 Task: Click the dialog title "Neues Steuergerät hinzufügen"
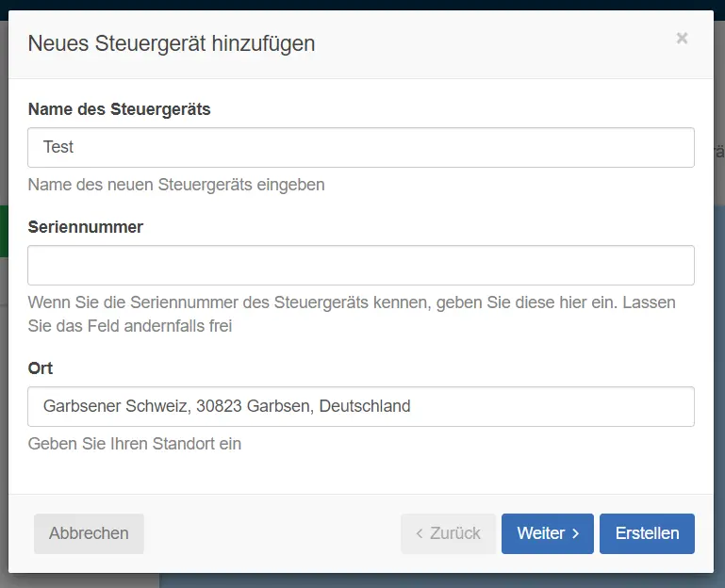[172, 43]
